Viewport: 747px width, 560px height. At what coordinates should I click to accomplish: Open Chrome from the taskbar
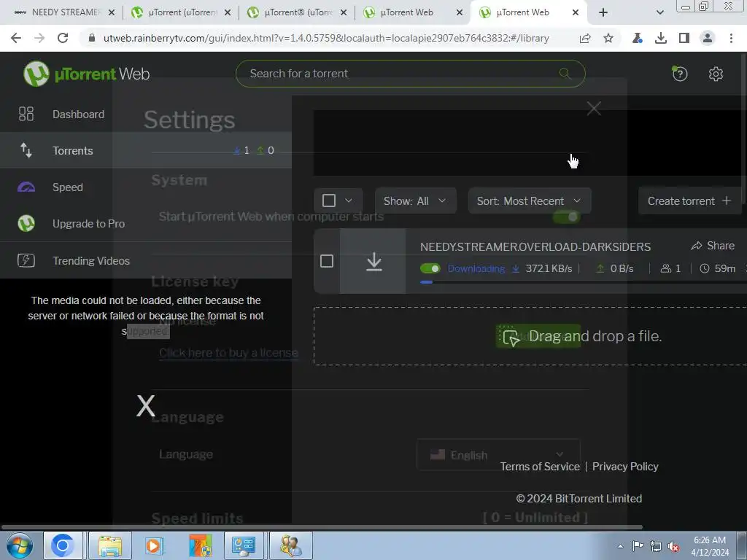click(63, 545)
